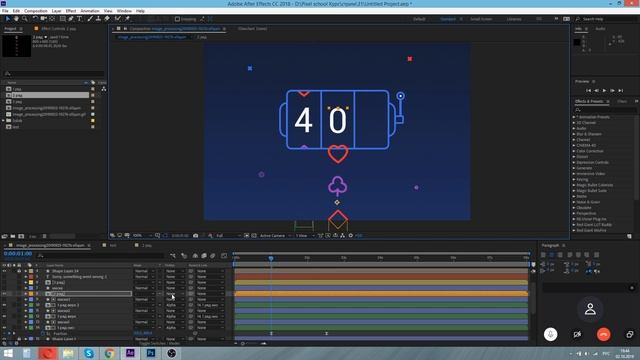Expand the Color Correction effects category
This screenshot has height=360, width=640.
(x=574, y=151)
